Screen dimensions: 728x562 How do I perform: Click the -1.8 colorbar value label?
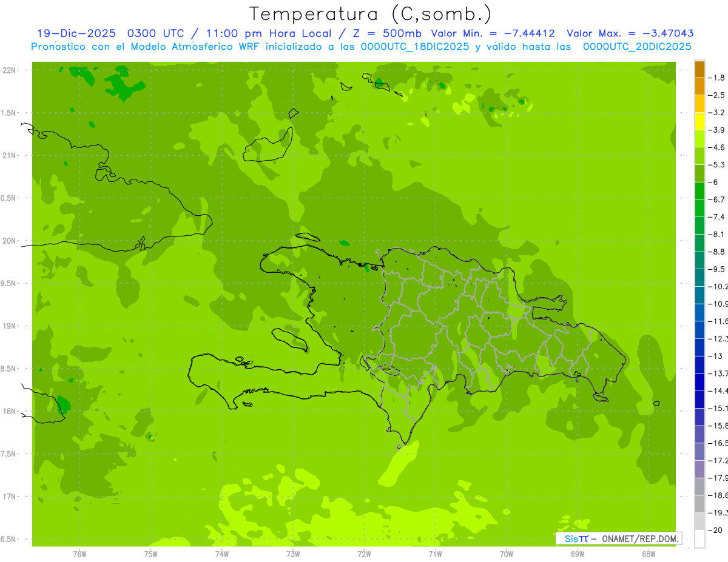pyautogui.click(x=716, y=78)
